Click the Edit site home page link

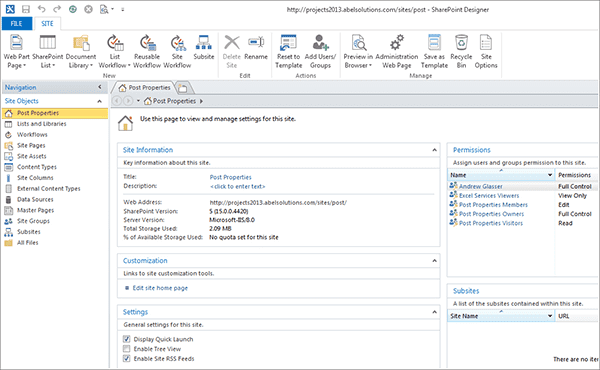[160, 288]
